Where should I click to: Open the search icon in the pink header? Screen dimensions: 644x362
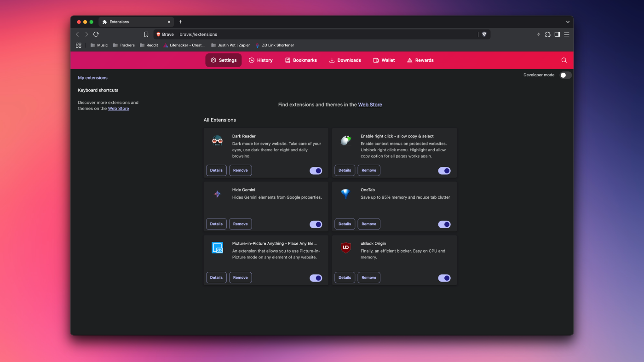[564, 60]
